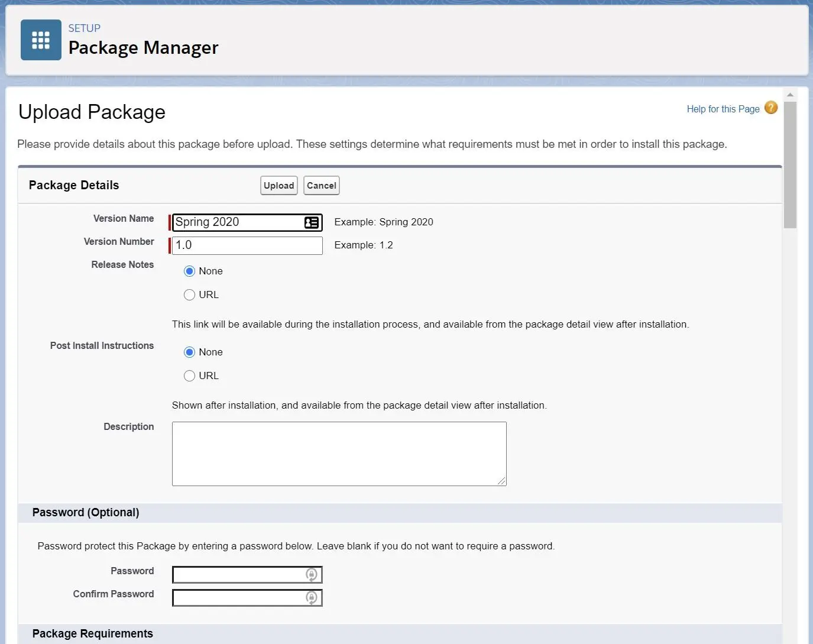Image resolution: width=813 pixels, height=644 pixels.
Task: Click the Password input field
Action: click(x=247, y=574)
